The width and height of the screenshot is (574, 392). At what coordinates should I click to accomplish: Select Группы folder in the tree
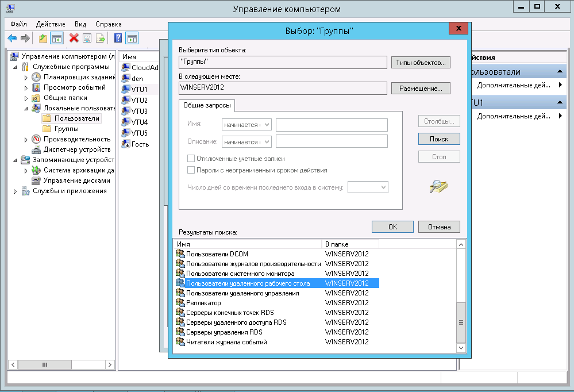66,129
